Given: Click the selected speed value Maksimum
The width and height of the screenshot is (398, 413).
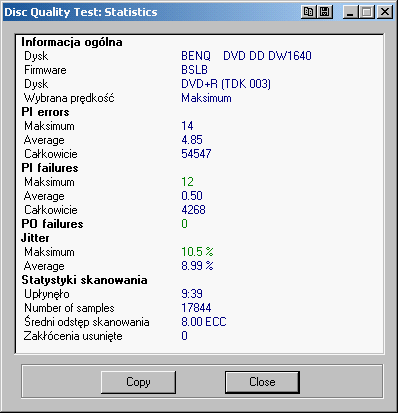Looking at the screenshot, I should [x=206, y=98].
